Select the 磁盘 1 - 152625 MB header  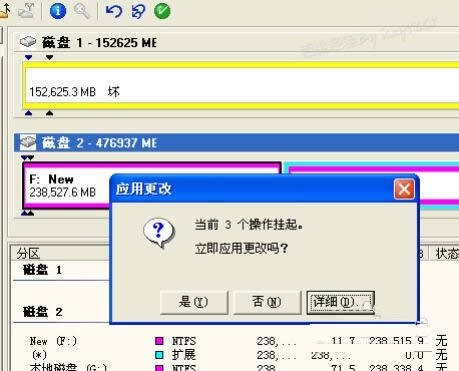[x=236, y=42]
